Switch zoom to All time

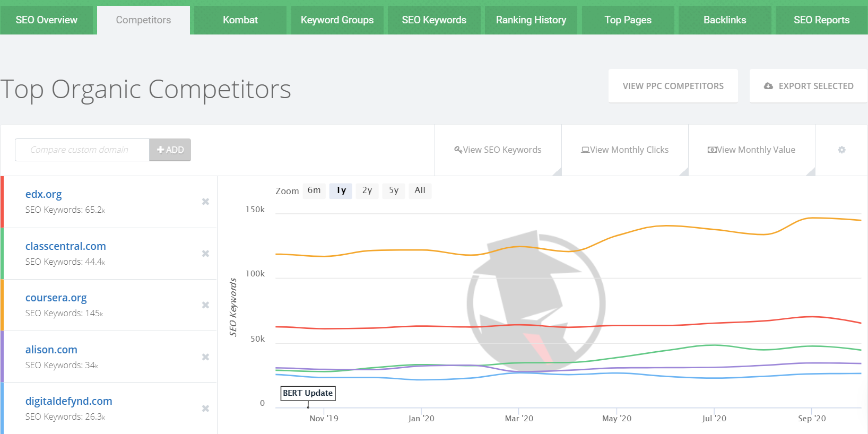[420, 190]
